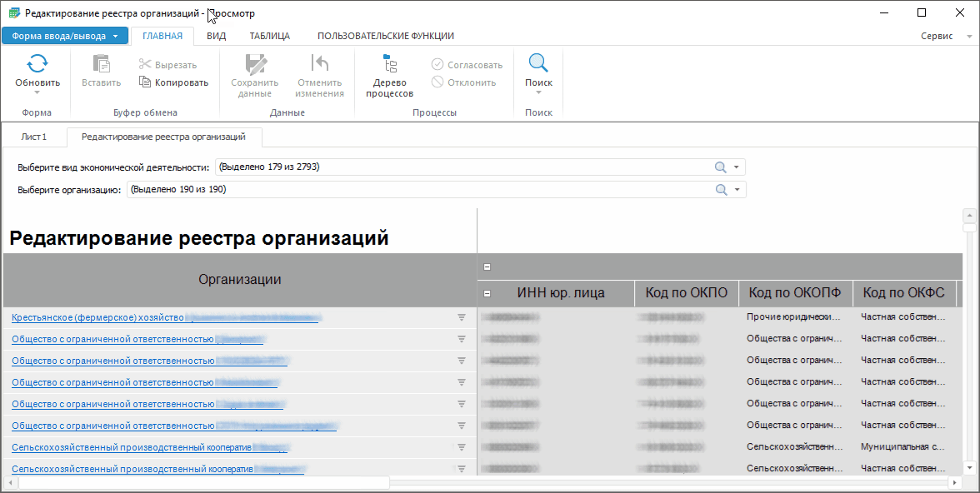Click the Обновить refresh icon
The height and width of the screenshot is (493, 980).
37,64
